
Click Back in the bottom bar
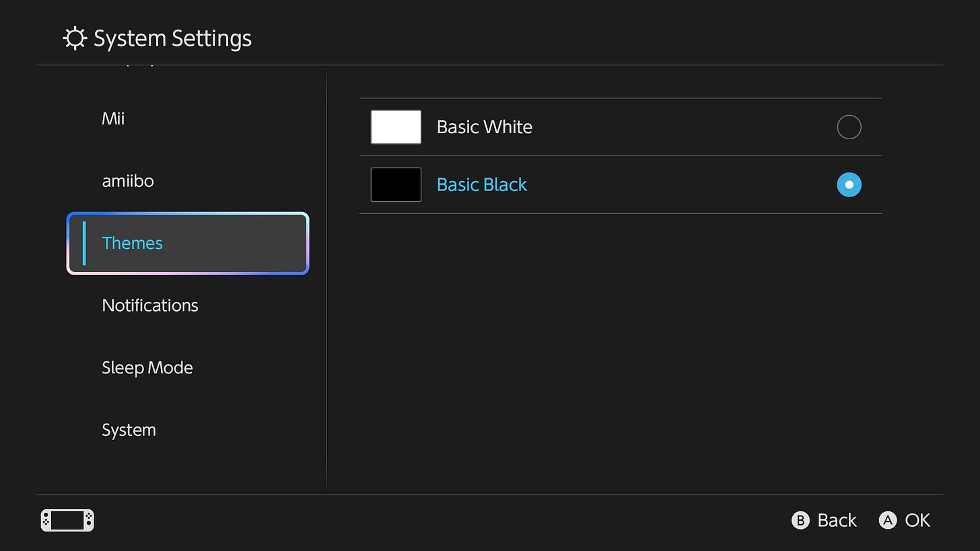point(824,520)
